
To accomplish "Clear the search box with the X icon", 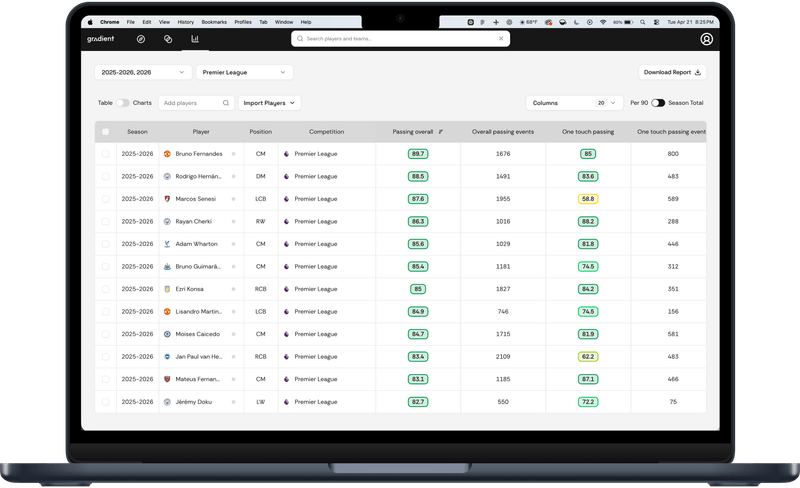I will pos(501,38).
